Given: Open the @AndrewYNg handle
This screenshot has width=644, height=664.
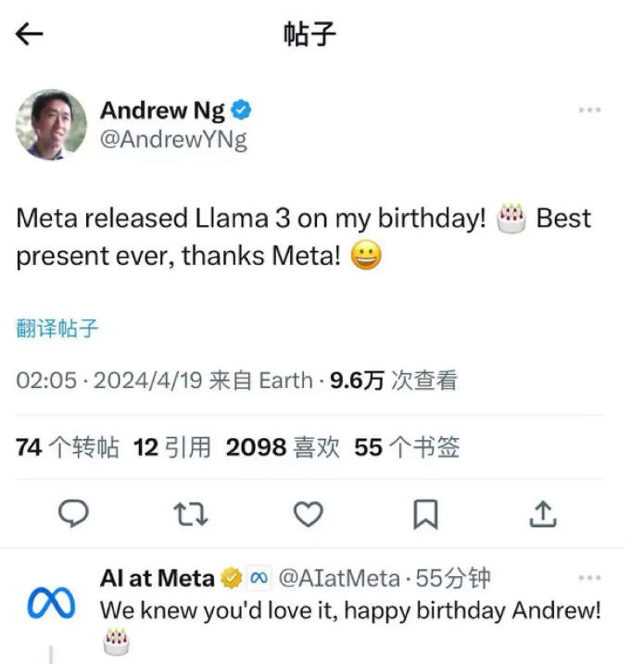Looking at the screenshot, I should [173, 139].
